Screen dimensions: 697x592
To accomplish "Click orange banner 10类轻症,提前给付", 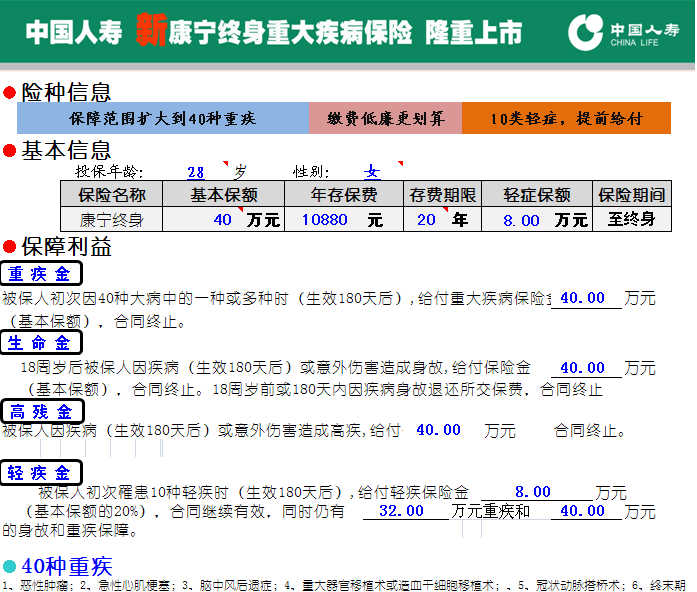I will (566, 118).
